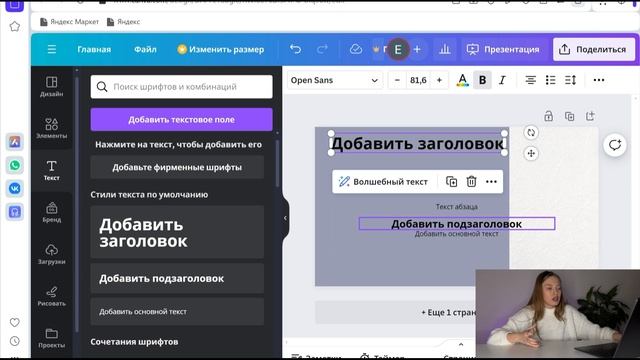Open the Бренд sidebar panel
Viewport: 640px width, 360px height.
[52, 212]
